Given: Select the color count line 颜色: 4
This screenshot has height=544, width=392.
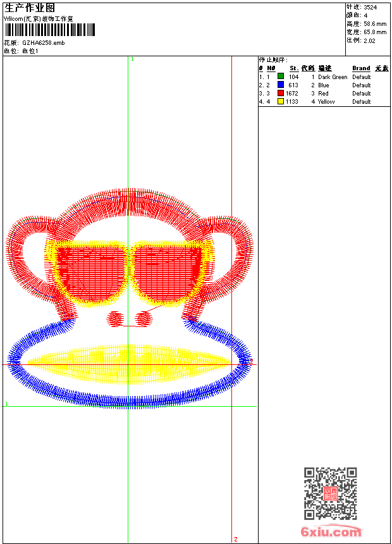Looking at the screenshot, I should point(357,15).
